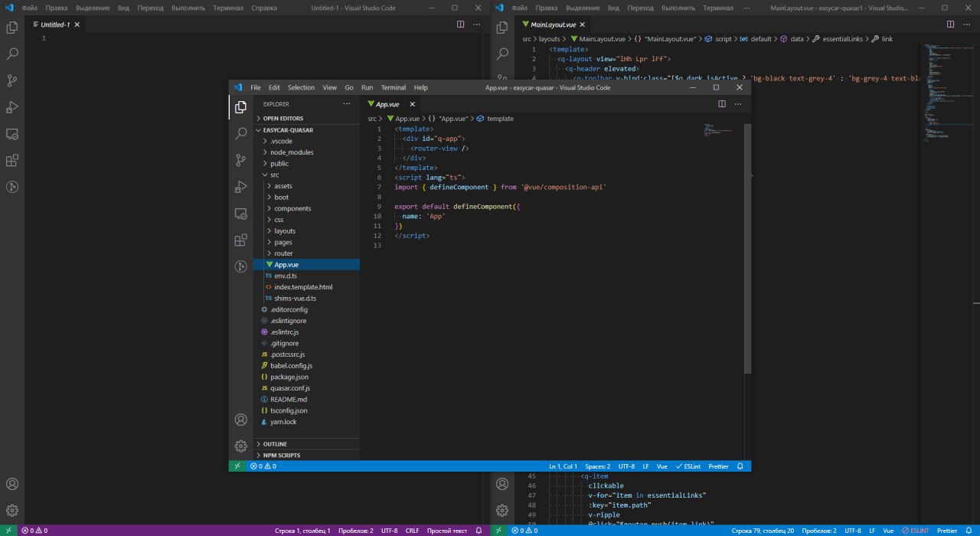
Task: Open README.md in the Explorer tree
Action: pyautogui.click(x=306, y=399)
